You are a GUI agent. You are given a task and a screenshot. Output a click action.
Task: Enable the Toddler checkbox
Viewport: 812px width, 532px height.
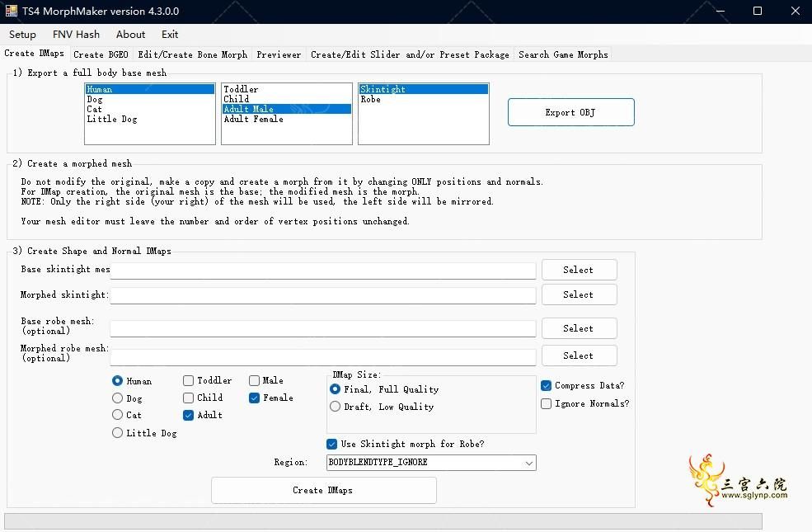coord(189,381)
